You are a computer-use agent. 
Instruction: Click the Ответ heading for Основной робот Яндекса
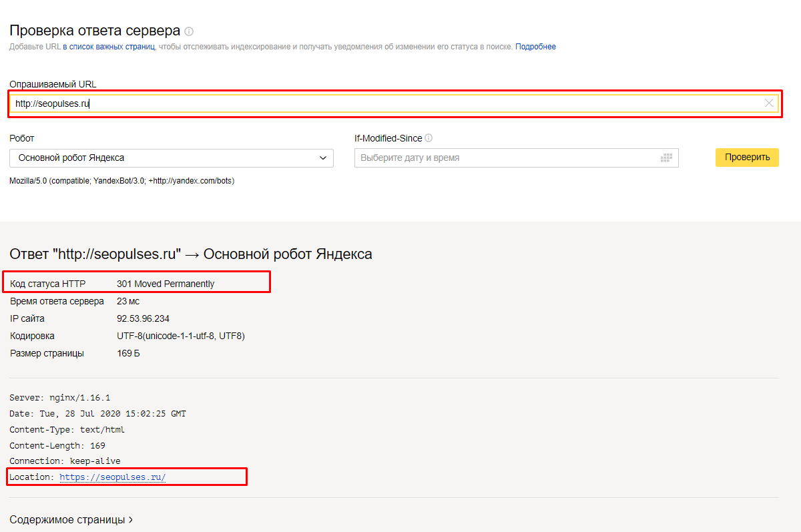(x=191, y=254)
